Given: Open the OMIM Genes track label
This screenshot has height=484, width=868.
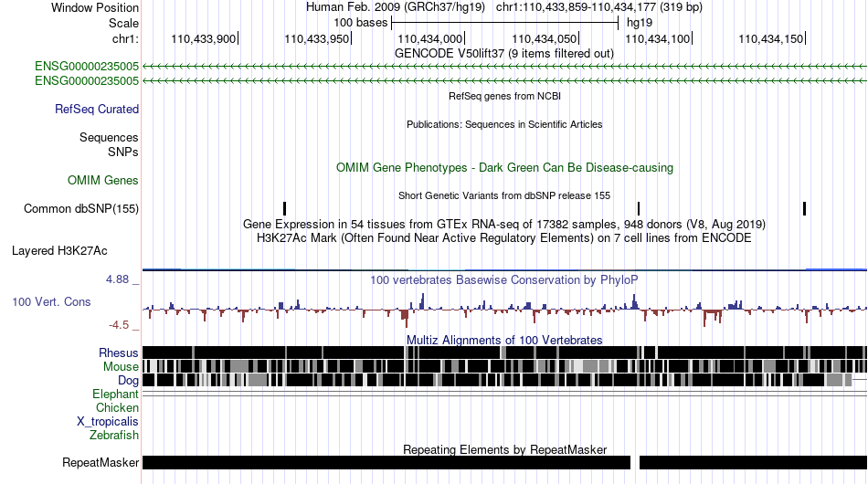Looking at the screenshot, I should [103, 180].
